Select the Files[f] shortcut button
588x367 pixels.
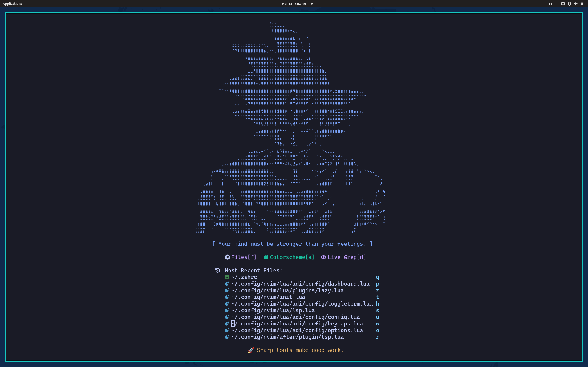(x=244, y=257)
